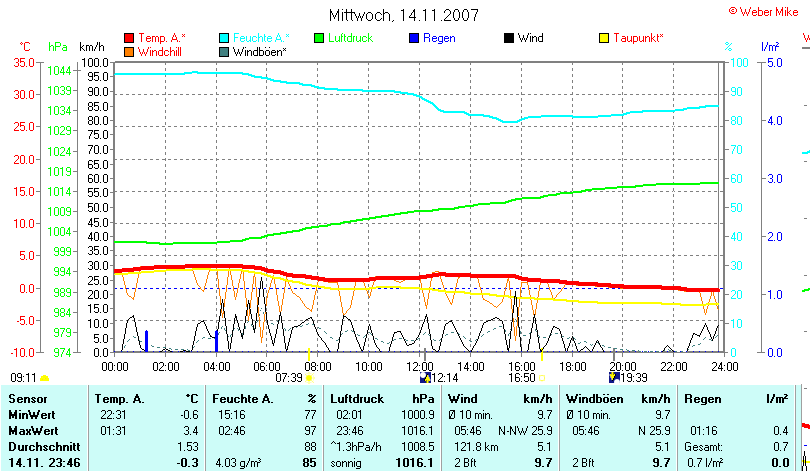
Task: Click the maximum humidity time 02:46
Action: pyautogui.click(x=232, y=431)
